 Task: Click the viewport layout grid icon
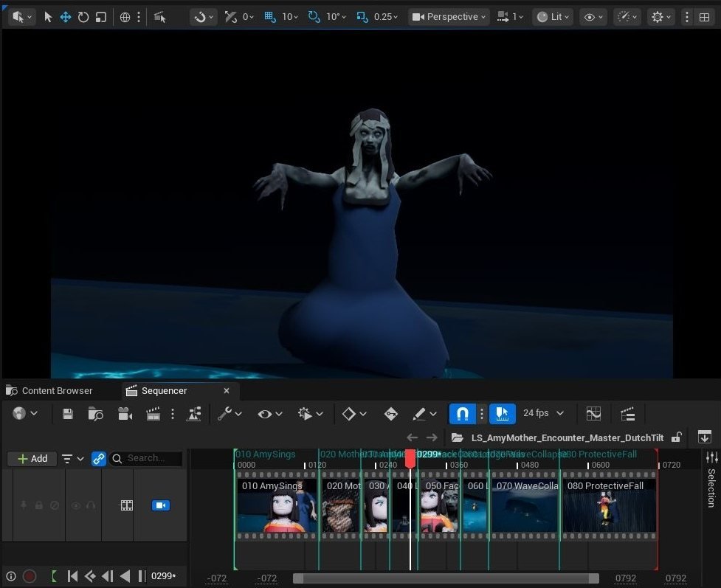[x=704, y=17]
